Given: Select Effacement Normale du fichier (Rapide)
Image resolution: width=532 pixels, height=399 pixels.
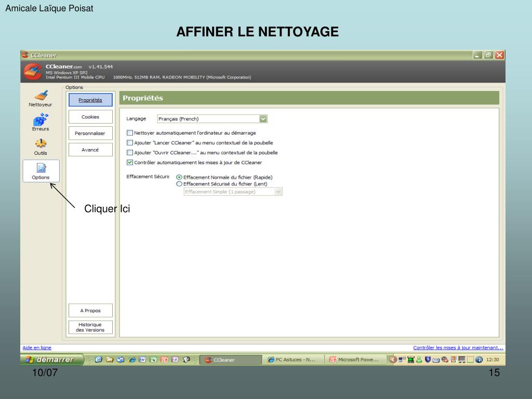Looking at the screenshot, I should (x=179, y=177).
